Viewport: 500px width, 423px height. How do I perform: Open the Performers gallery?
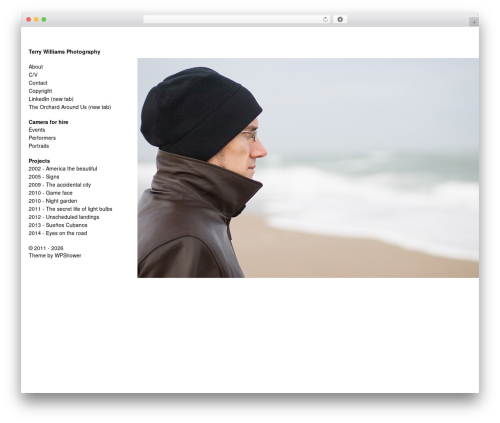42,138
